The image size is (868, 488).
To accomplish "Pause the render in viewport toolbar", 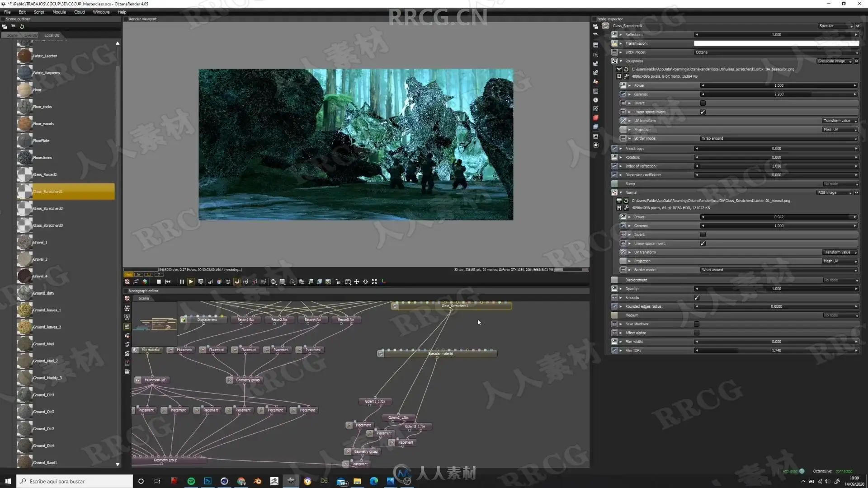I will tap(182, 282).
